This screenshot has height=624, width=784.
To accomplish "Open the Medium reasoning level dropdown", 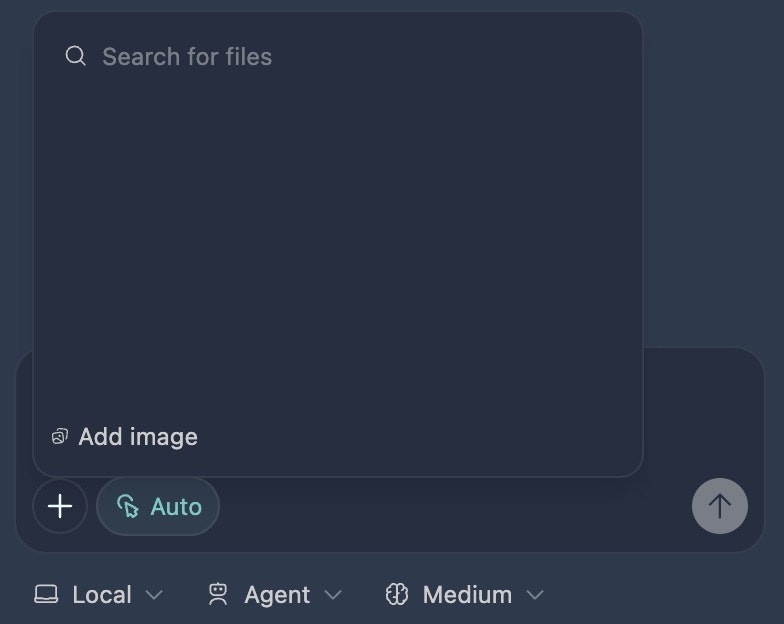I will point(464,594).
